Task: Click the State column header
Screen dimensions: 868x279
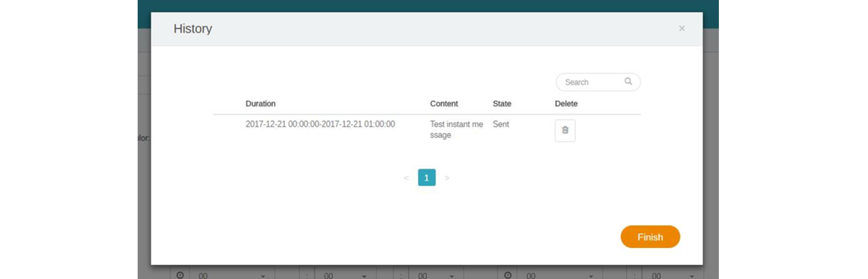Action: pos(502,104)
